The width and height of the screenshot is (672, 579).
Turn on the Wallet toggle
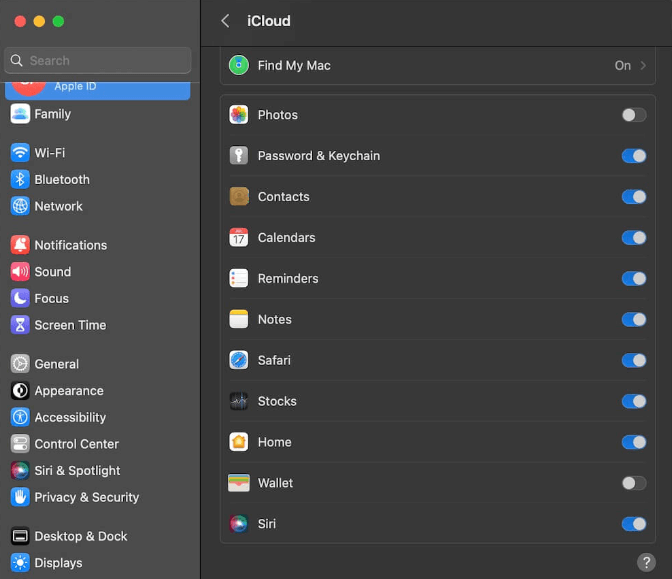click(x=633, y=483)
